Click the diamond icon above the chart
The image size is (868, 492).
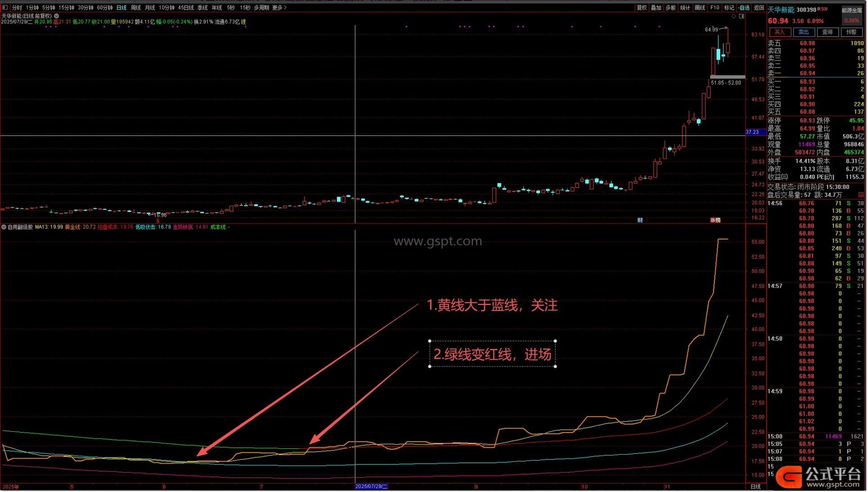point(734,16)
